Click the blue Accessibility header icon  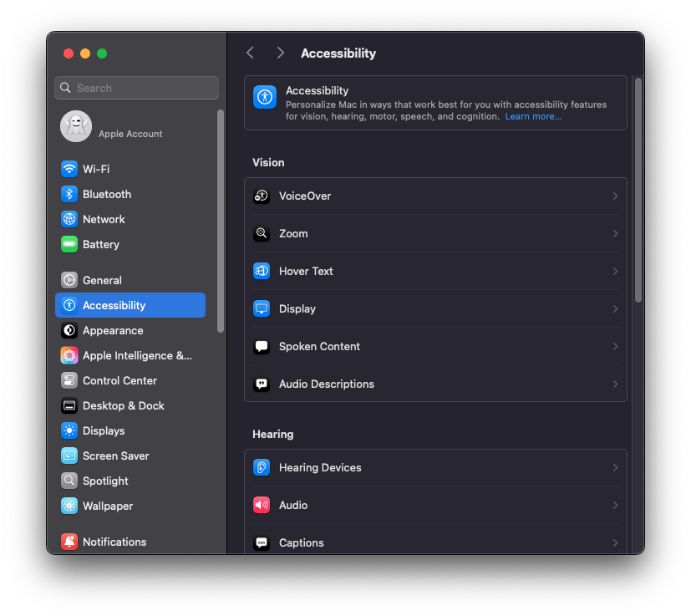[x=265, y=97]
